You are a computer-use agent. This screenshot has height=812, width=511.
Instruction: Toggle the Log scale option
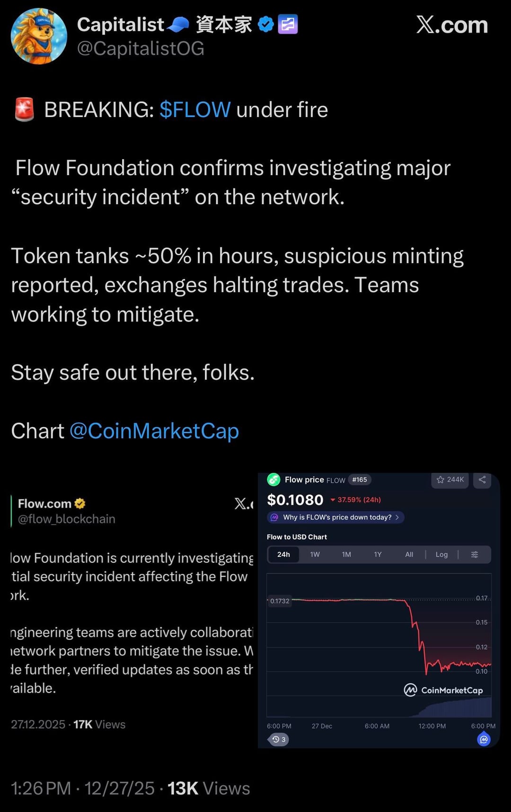[x=441, y=554]
